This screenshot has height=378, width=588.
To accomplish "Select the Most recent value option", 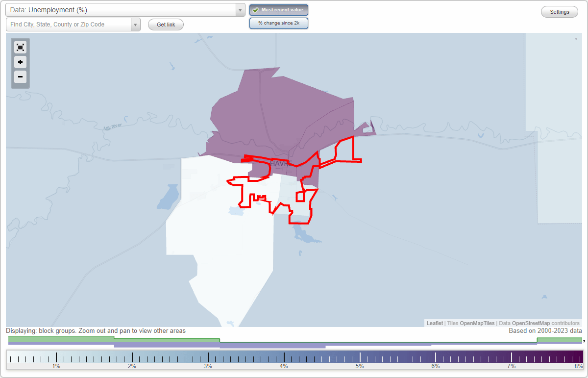I will tap(279, 10).
